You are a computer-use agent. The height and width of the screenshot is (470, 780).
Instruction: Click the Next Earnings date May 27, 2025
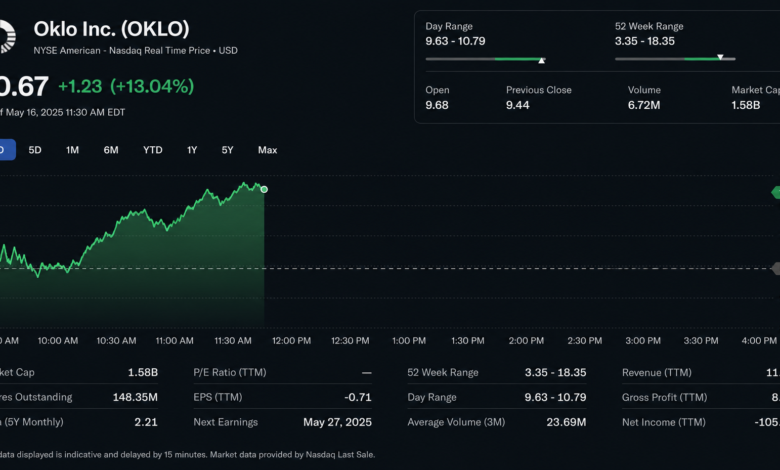(x=337, y=422)
